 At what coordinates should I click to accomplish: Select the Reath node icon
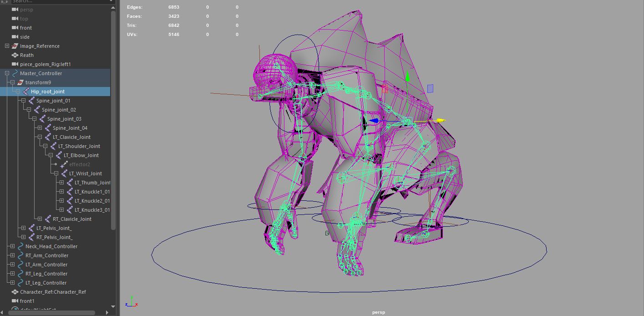(14, 55)
